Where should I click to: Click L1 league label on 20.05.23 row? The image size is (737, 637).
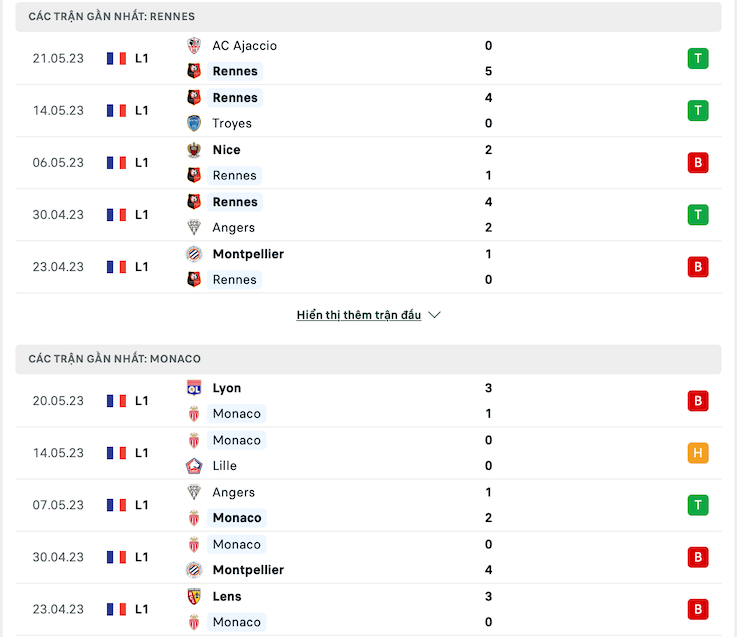click(141, 401)
